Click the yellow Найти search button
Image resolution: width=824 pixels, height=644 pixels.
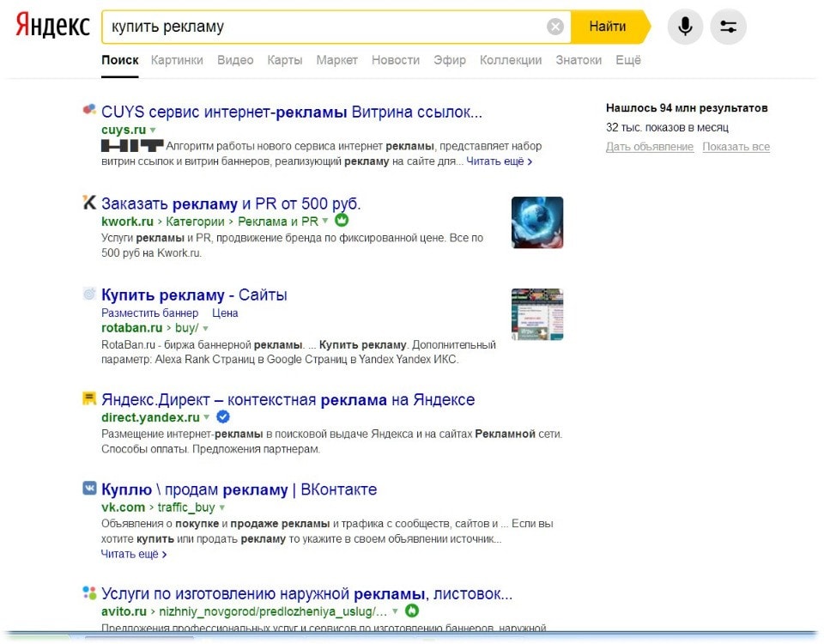click(x=609, y=27)
